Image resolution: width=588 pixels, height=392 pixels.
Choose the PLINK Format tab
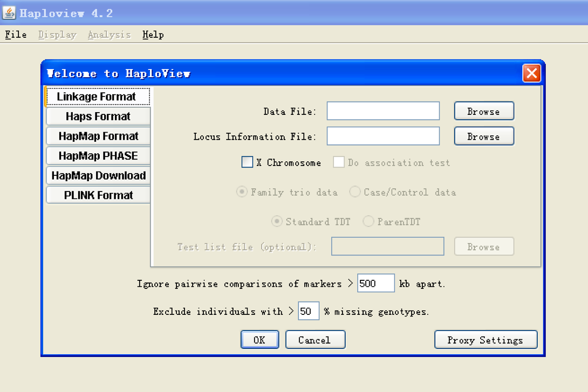point(98,195)
